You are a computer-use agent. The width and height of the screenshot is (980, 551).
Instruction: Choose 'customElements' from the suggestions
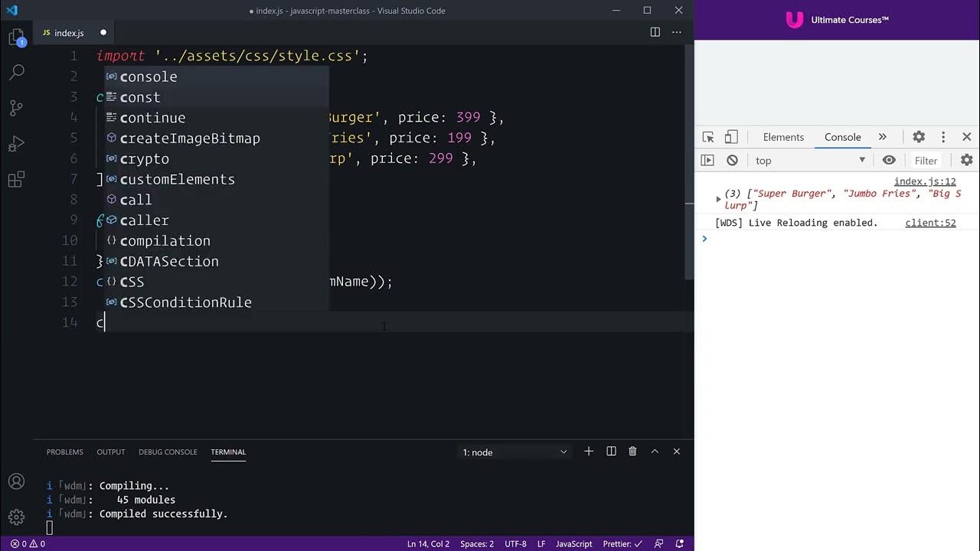point(217,179)
